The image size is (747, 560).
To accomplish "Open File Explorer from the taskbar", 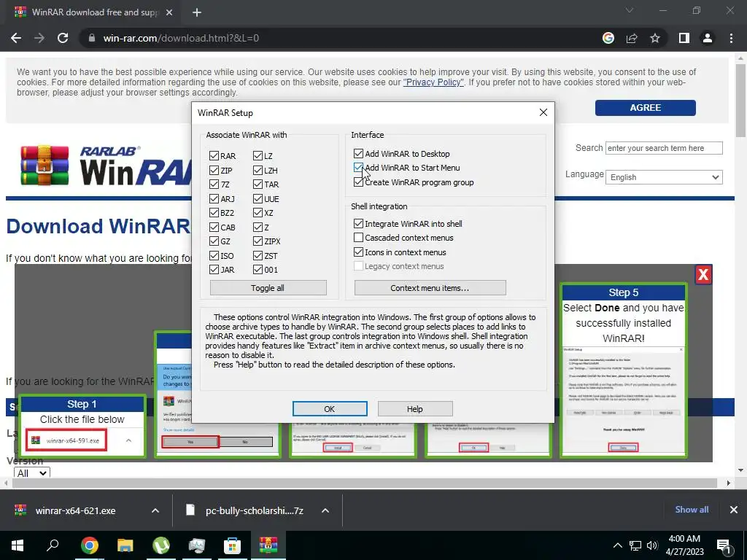I will click(125, 545).
